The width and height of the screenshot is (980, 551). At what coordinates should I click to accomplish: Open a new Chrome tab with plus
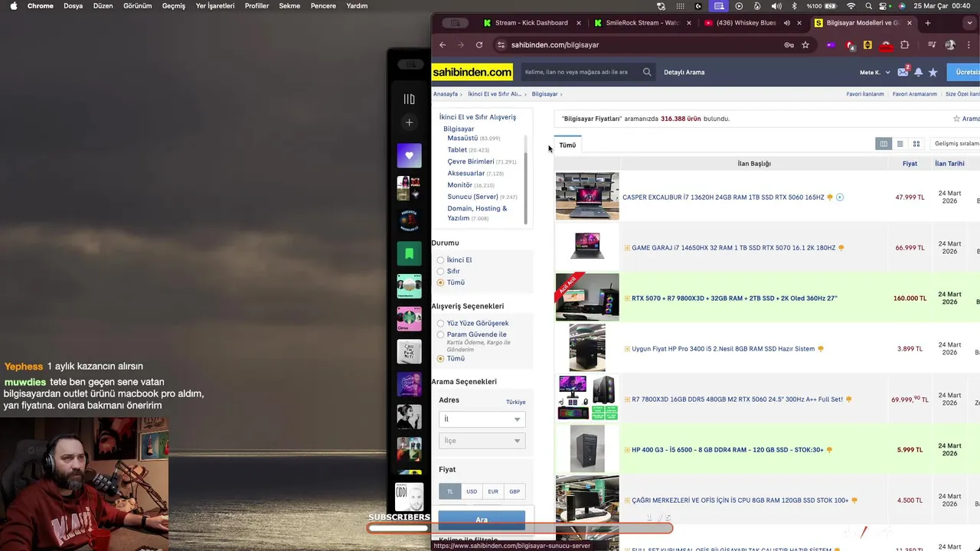[x=928, y=23]
